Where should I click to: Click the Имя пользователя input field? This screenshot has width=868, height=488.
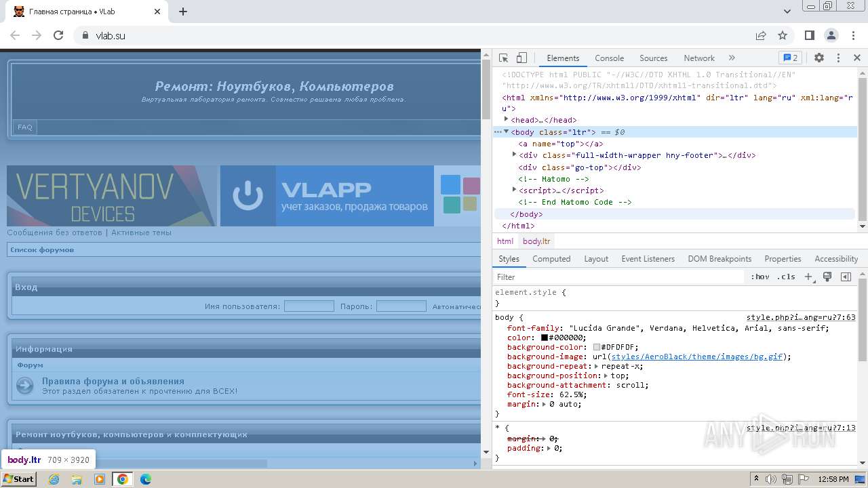point(309,306)
